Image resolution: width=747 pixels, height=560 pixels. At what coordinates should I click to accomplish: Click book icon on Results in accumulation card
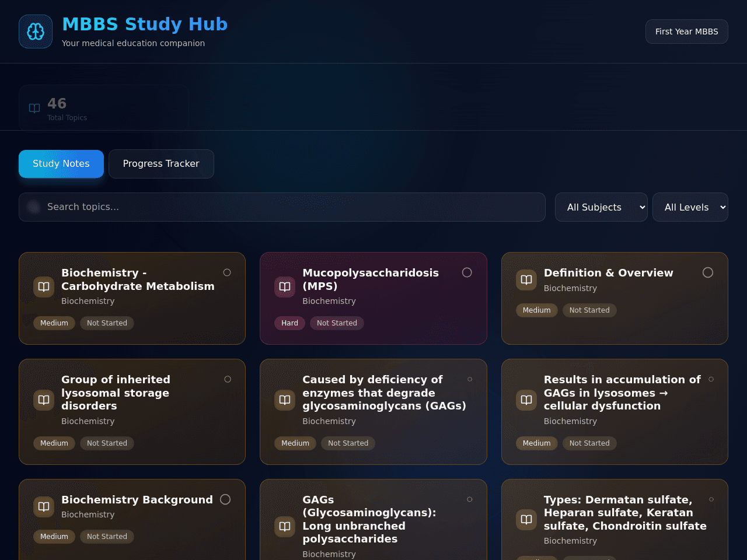point(526,400)
